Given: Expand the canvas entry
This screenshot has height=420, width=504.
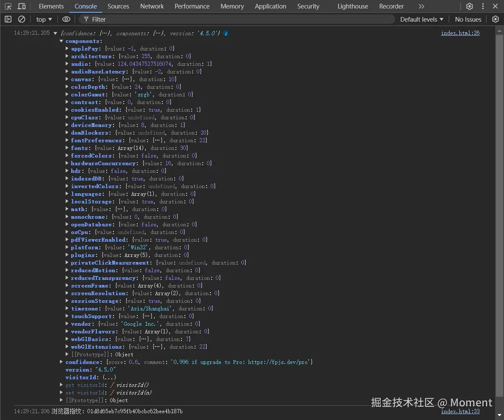Looking at the screenshot, I should click(67, 79).
